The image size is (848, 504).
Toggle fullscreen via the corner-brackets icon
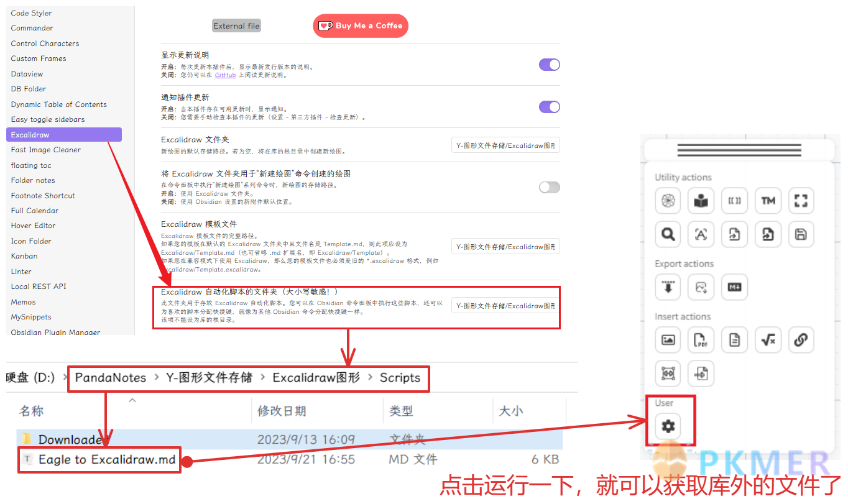(x=801, y=201)
